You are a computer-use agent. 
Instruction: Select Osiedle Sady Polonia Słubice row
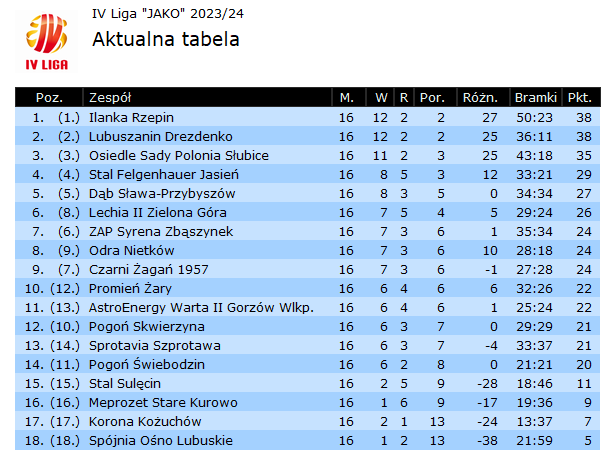point(308,155)
